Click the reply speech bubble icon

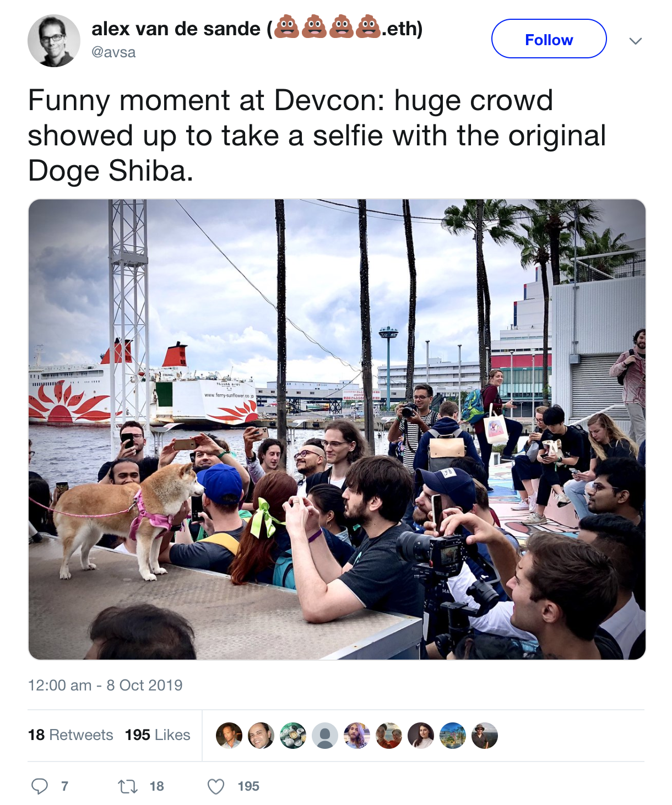[x=40, y=786]
